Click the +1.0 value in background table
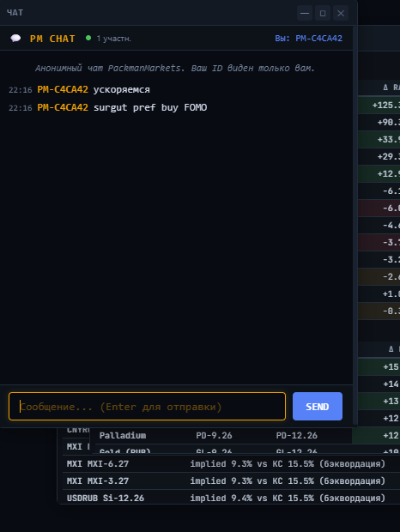The height and width of the screenshot is (532, 400). (x=391, y=293)
